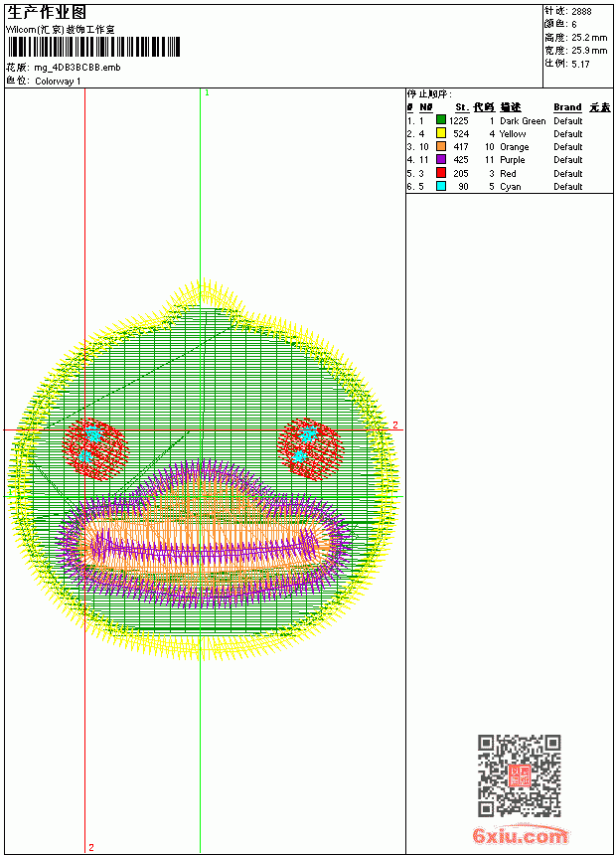Click the St. column header
This screenshot has width=616, height=855.
tap(462, 107)
